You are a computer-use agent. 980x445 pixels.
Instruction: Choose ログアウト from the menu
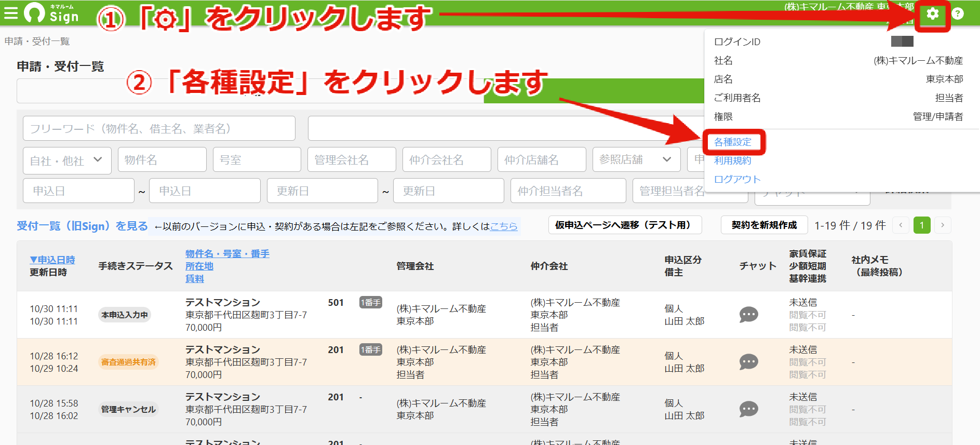(737, 179)
